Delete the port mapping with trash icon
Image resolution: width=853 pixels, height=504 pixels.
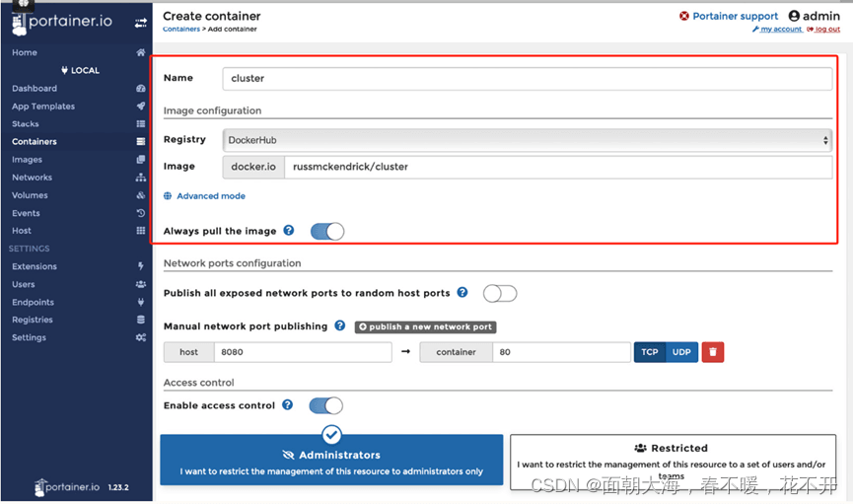(x=712, y=352)
